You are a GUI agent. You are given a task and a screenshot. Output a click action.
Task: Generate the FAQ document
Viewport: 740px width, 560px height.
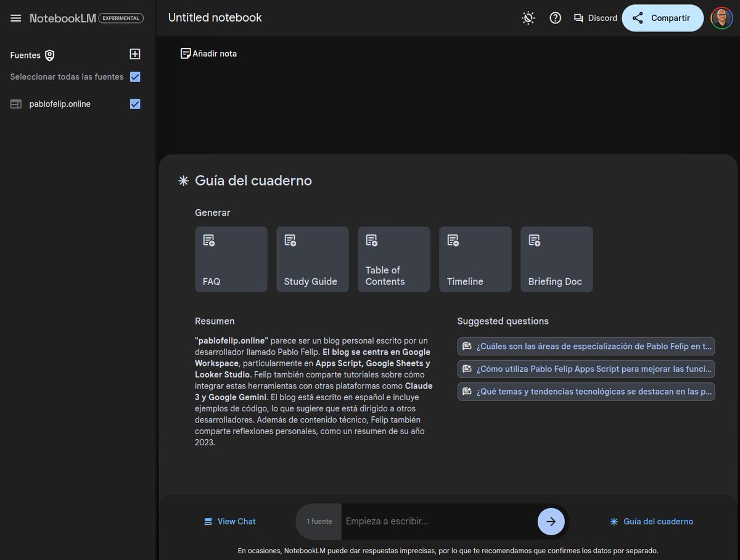point(231,259)
